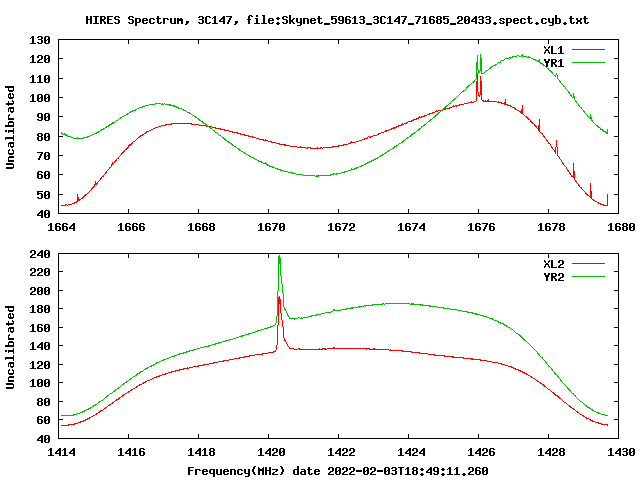Click the 220 y-axis tick label
This screenshot has width=640, height=480.
[x=40, y=272]
